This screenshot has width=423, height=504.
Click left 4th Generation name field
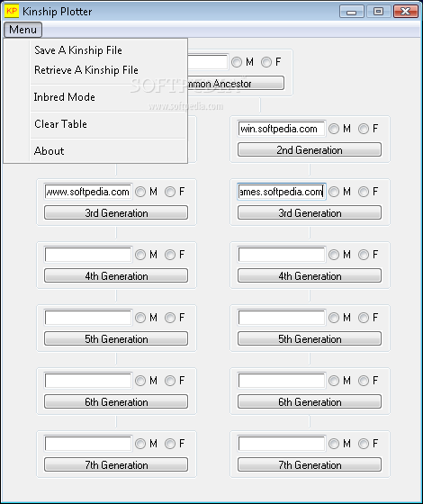tap(88, 255)
